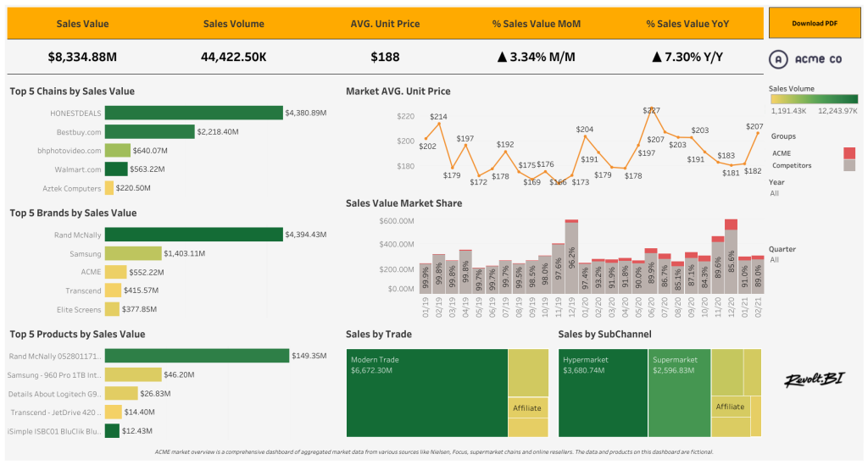Click the Market AVG. Unit Price title

click(398, 91)
